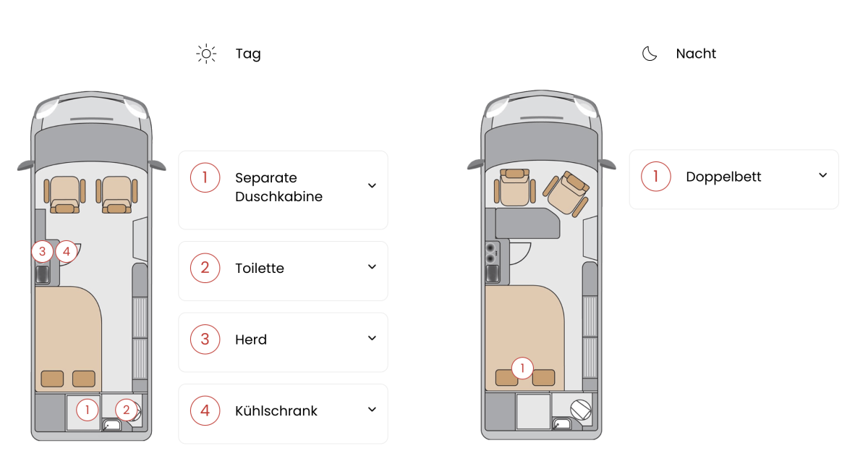Image resolution: width=868 pixels, height=464 pixels.
Task: Open the Doppelbett item text
Action: pyautogui.click(x=723, y=177)
